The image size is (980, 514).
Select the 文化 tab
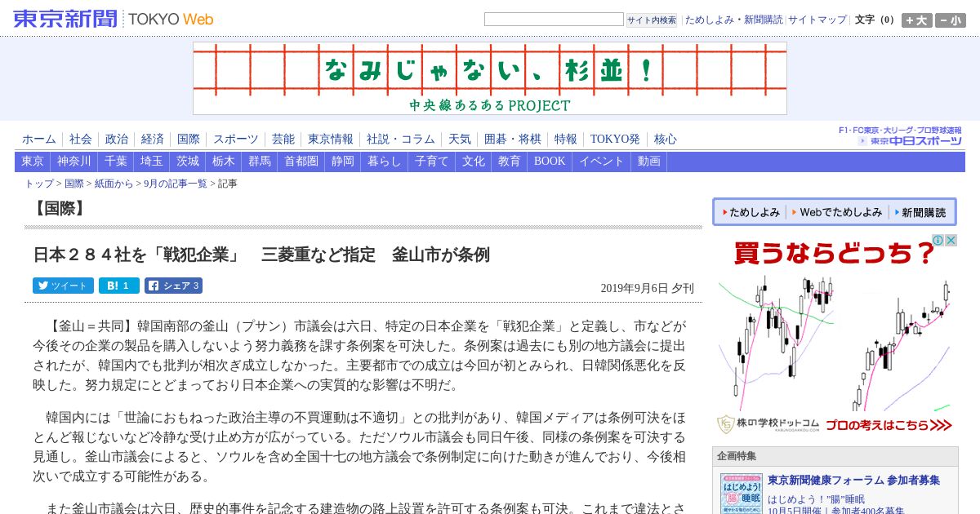(474, 162)
